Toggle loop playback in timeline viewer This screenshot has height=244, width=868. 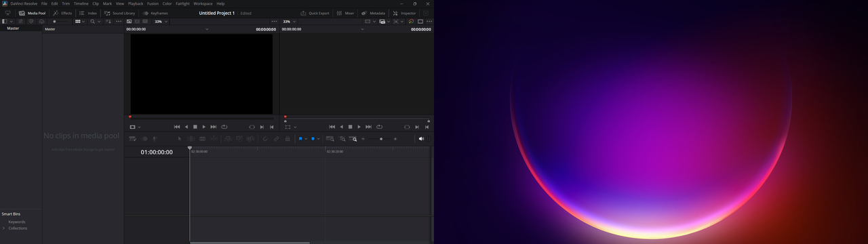(379, 127)
